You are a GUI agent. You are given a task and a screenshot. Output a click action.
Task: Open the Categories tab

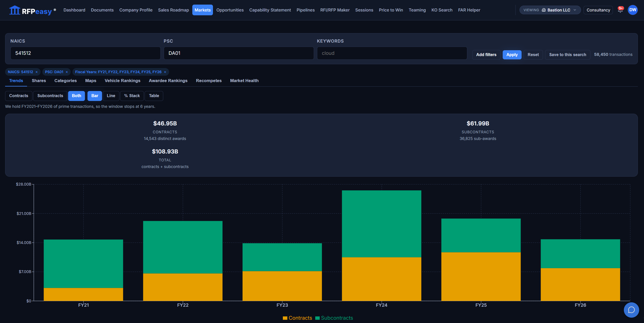[66, 81]
